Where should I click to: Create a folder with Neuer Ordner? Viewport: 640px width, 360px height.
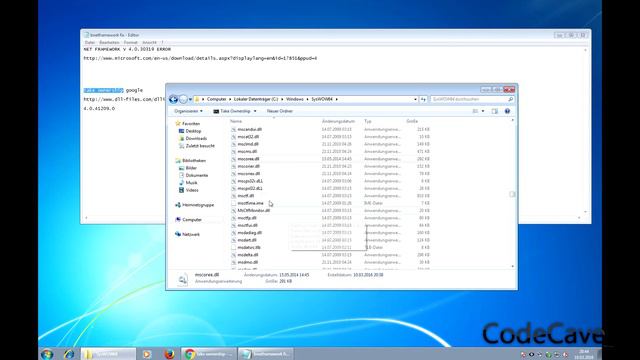280,111
